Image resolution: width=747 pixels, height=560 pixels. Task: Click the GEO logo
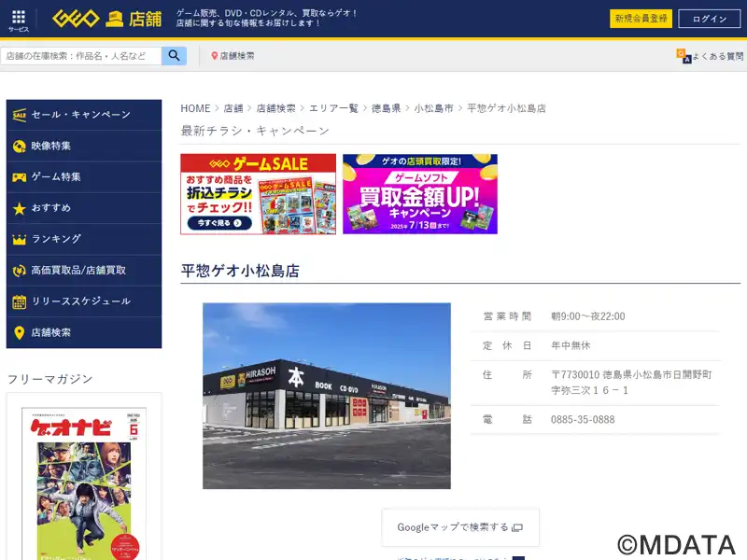click(76, 19)
